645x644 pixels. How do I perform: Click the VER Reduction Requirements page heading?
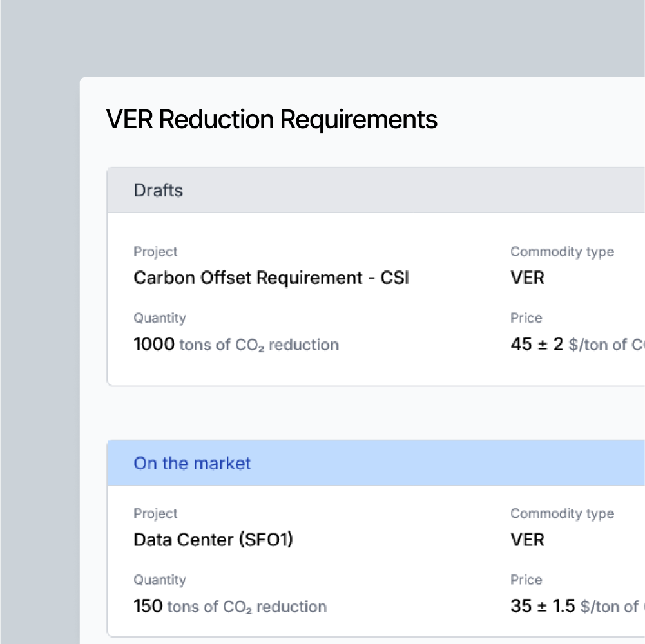pyautogui.click(x=271, y=120)
